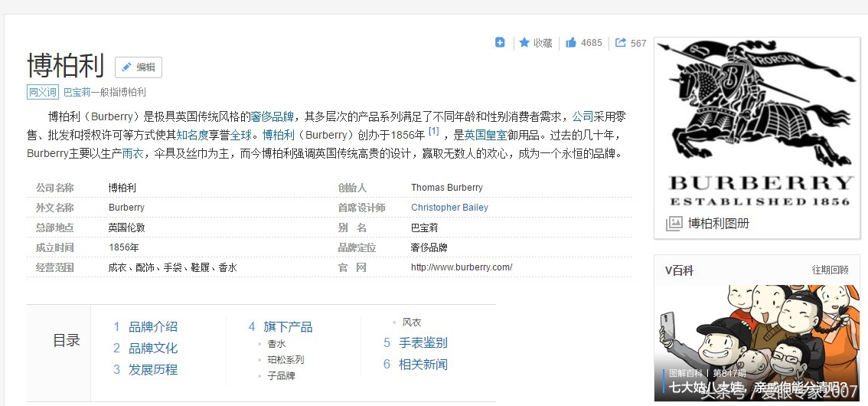Open the 博柏利图册 photo album link
Screen dimensions: 868x406
tap(719, 223)
